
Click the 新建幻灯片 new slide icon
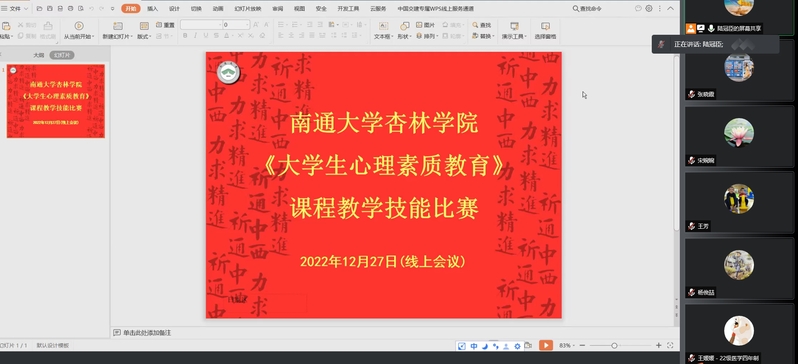tap(118, 26)
